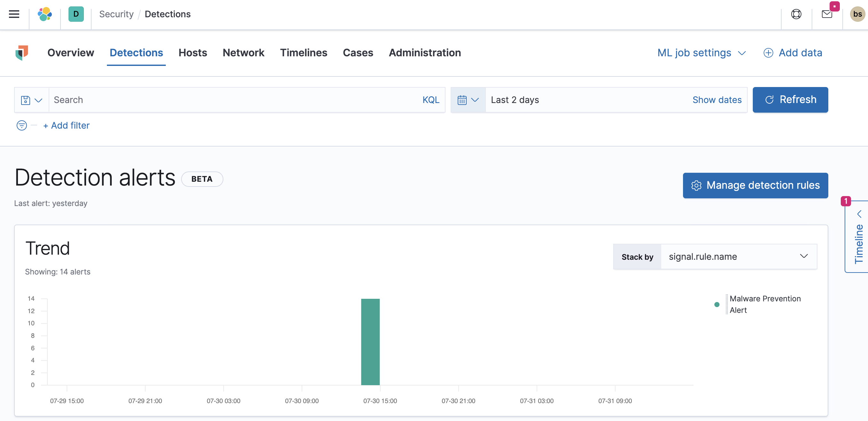The width and height of the screenshot is (868, 421).
Task: Collapse the Timeline flyout with its chevron
Action: [860, 214]
